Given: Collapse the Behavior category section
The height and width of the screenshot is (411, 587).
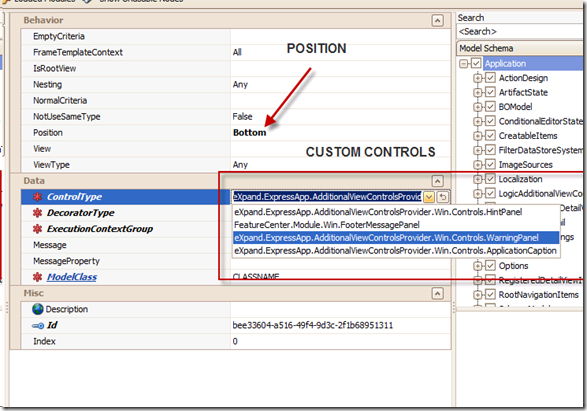Looking at the screenshot, I should tap(437, 21).
